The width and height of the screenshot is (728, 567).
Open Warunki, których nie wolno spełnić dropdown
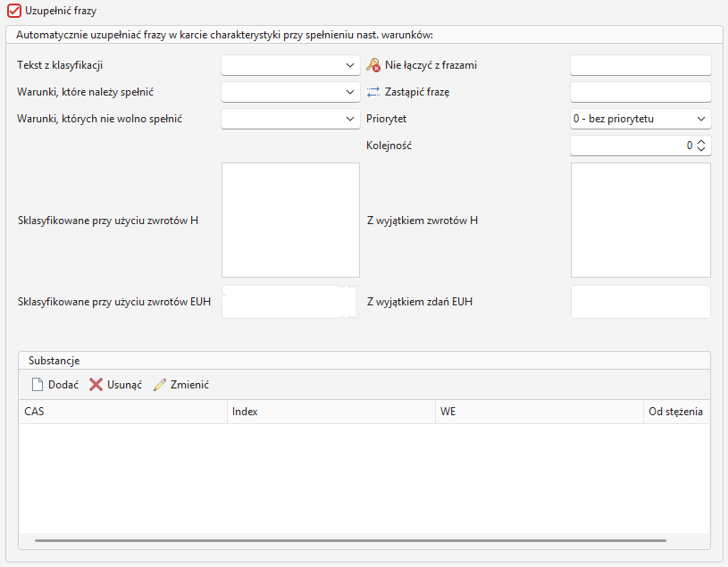click(290, 119)
